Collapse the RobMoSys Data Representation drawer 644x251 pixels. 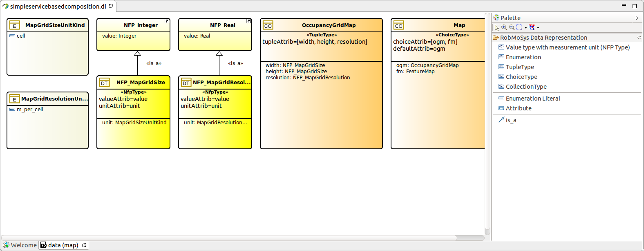coord(543,38)
